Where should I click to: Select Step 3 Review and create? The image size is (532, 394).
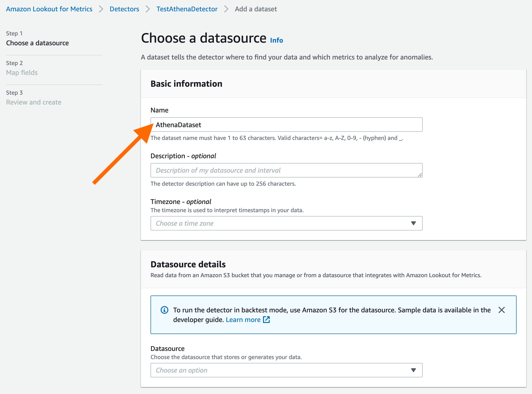(34, 102)
